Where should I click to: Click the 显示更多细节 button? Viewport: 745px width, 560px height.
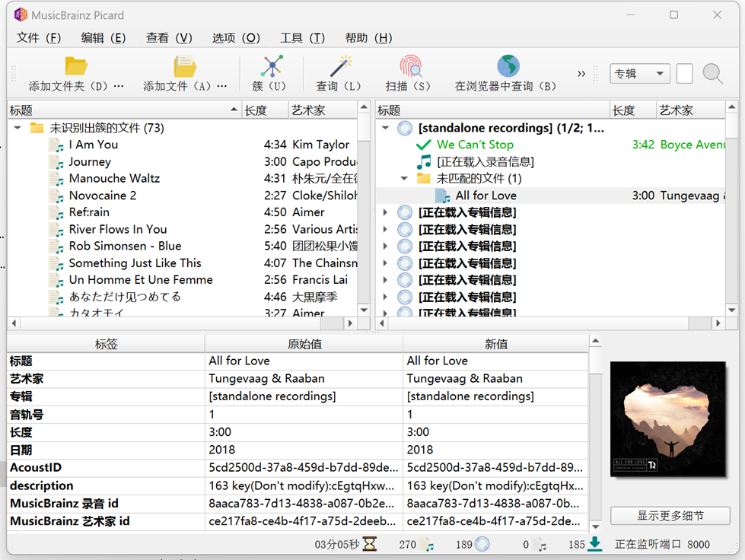(670, 516)
